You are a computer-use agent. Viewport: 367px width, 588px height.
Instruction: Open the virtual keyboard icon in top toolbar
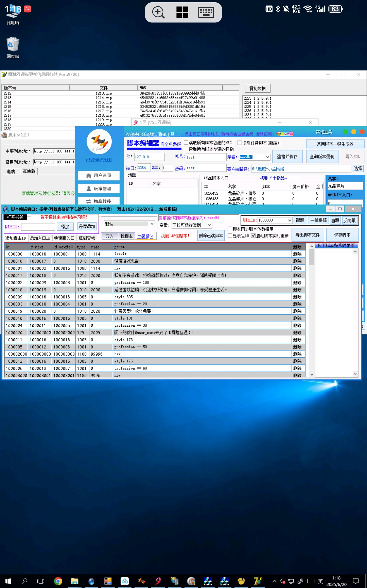206,12
